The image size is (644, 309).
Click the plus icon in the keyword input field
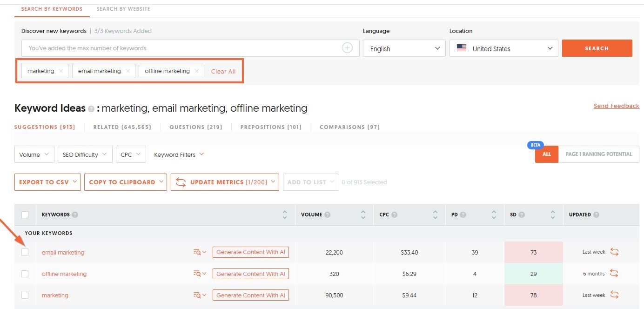(347, 48)
